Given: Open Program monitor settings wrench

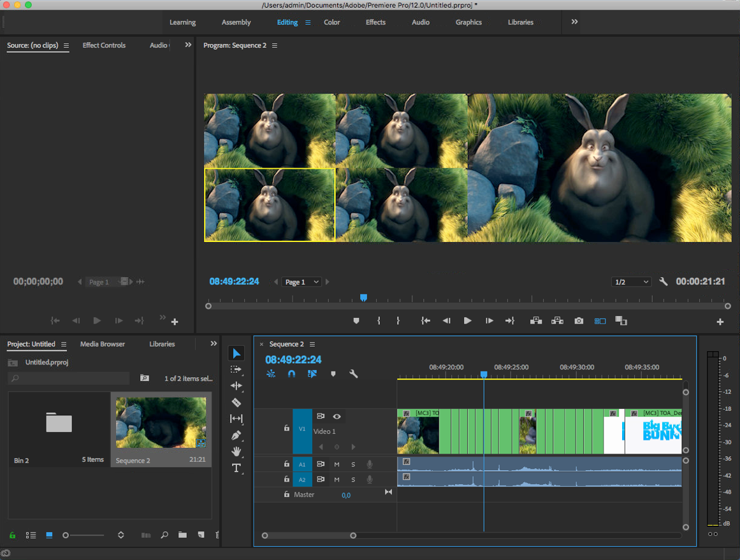Looking at the screenshot, I should [x=663, y=282].
